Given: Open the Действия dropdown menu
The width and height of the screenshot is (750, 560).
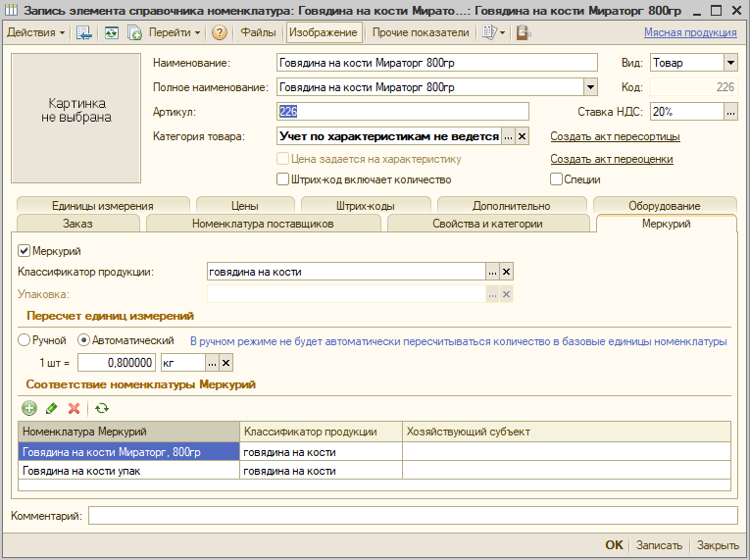Looking at the screenshot, I should pos(35,32).
